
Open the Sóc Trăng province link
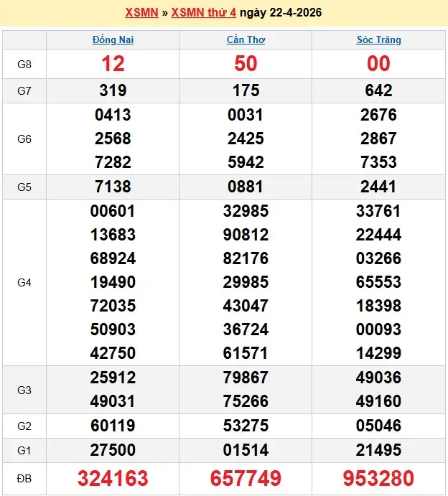[378, 39]
